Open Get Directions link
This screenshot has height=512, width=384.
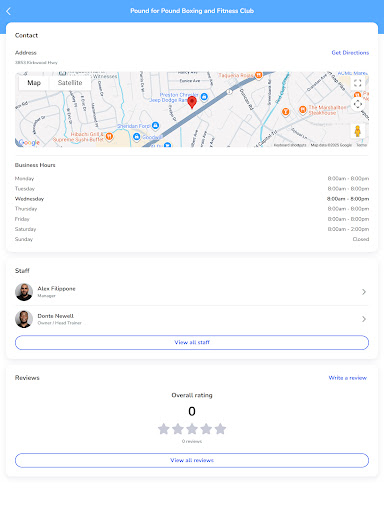pos(350,53)
